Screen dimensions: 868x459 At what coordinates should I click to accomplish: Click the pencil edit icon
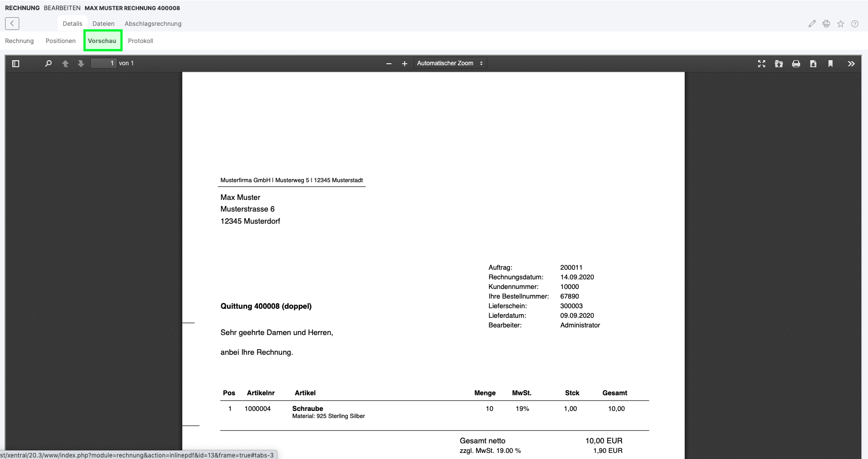coord(812,24)
